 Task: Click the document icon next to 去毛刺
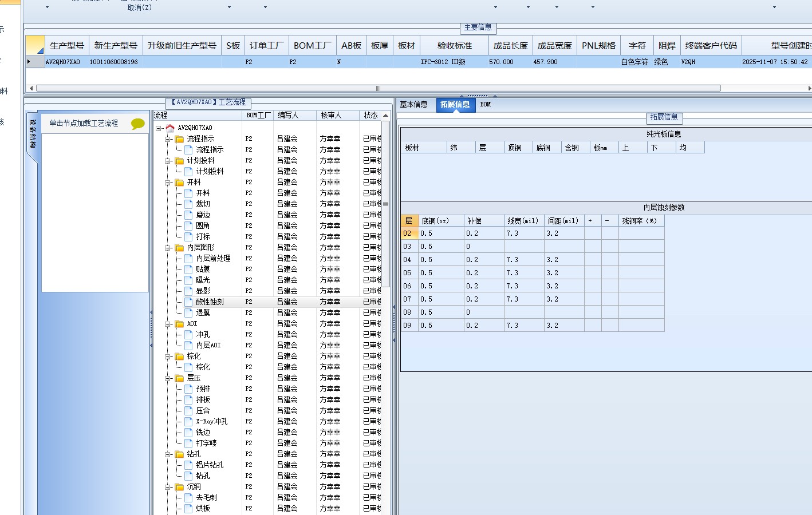tap(188, 497)
